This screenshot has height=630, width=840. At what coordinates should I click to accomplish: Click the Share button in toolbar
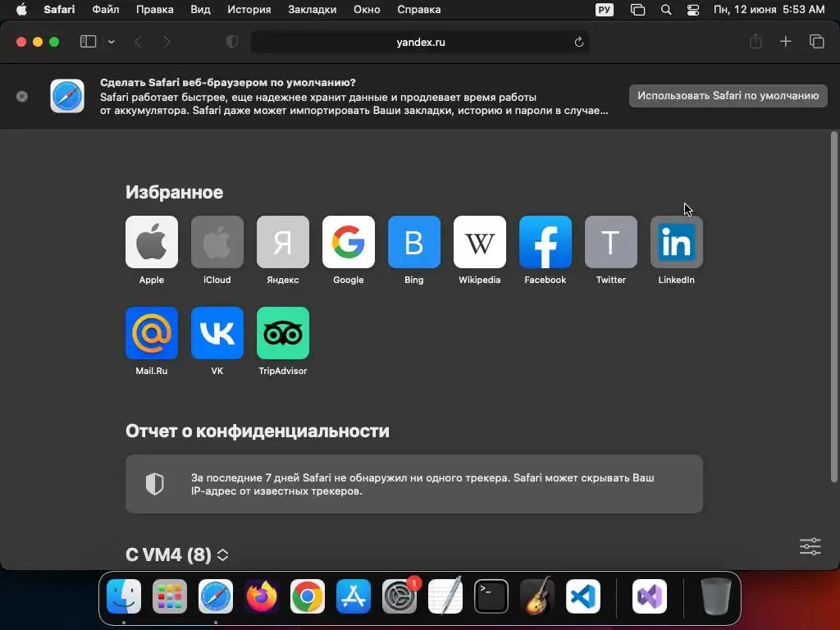tap(756, 41)
